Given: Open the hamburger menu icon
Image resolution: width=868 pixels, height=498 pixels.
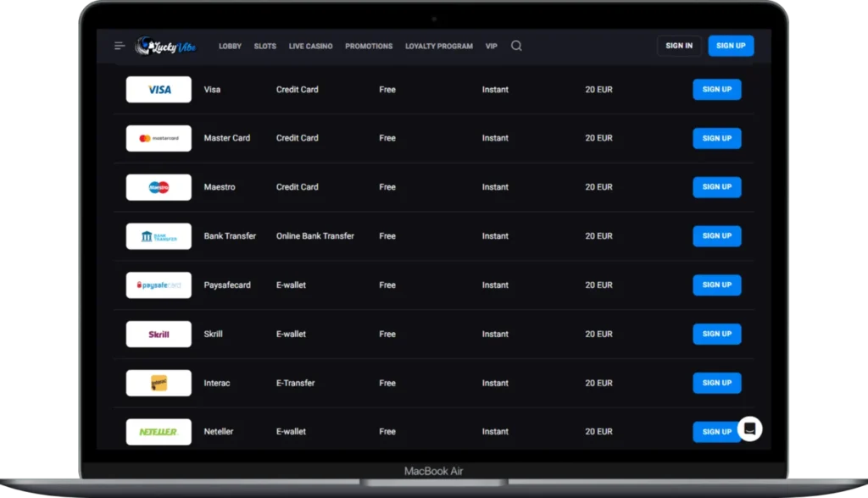Looking at the screenshot, I should [x=119, y=46].
